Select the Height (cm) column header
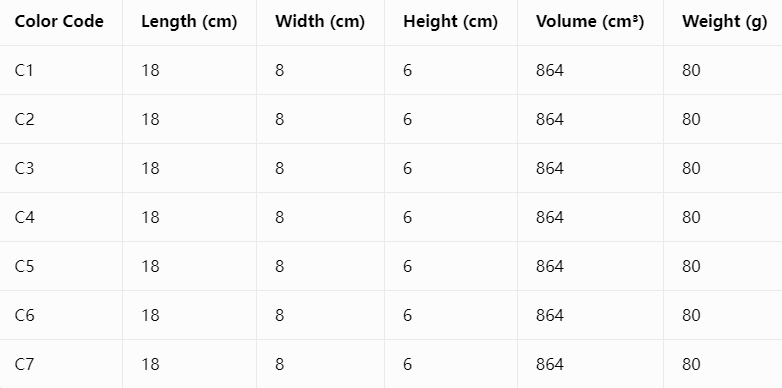Image resolution: width=782 pixels, height=388 pixels. [x=450, y=21]
